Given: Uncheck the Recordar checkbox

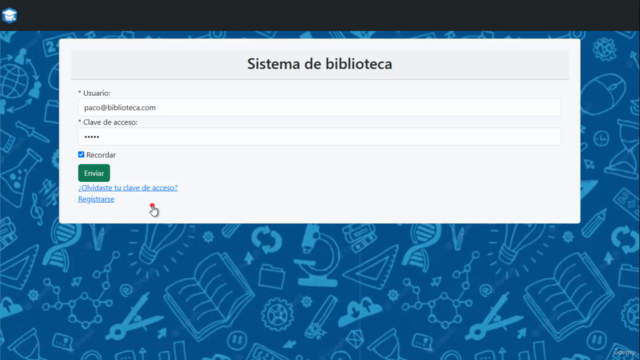Looking at the screenshot, I should click(81, 155).
